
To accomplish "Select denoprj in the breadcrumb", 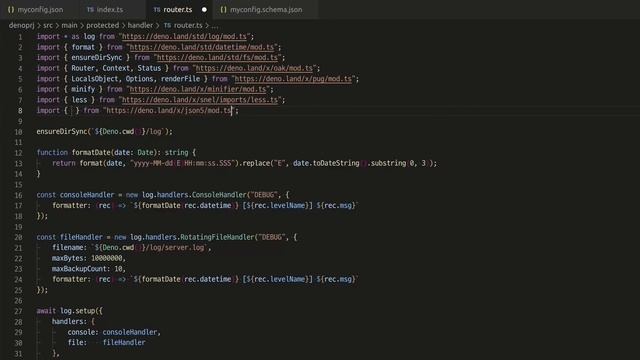I will (22, 25).
